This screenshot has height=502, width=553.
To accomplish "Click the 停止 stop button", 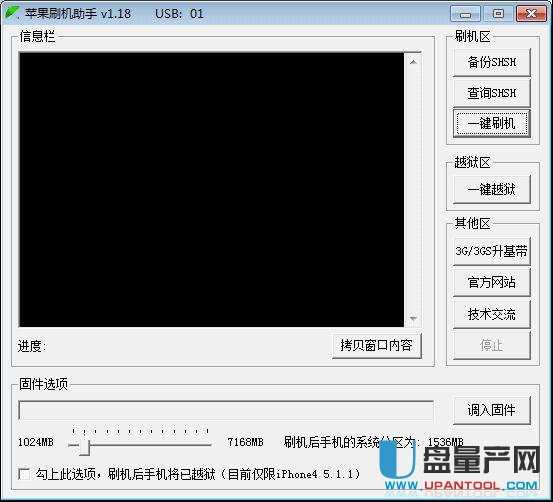I will point(492,345).
